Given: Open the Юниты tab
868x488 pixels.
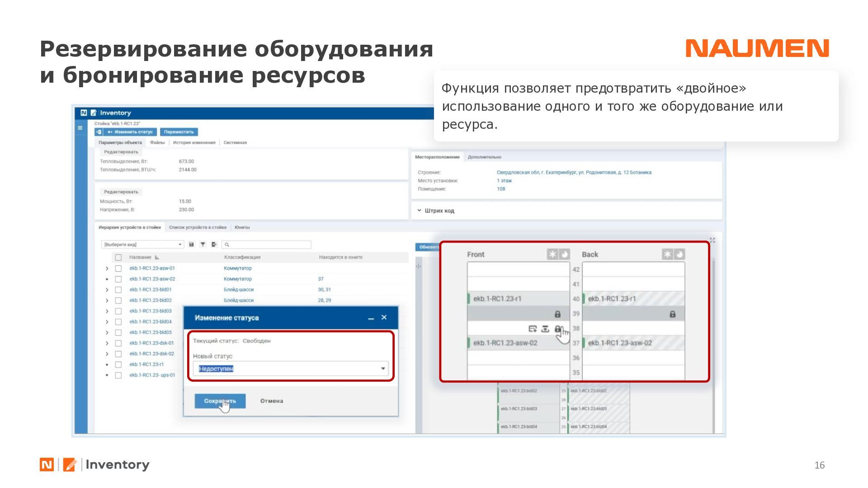Looking at the screenshot, I should pyautogui.click(x=242, y=227).
